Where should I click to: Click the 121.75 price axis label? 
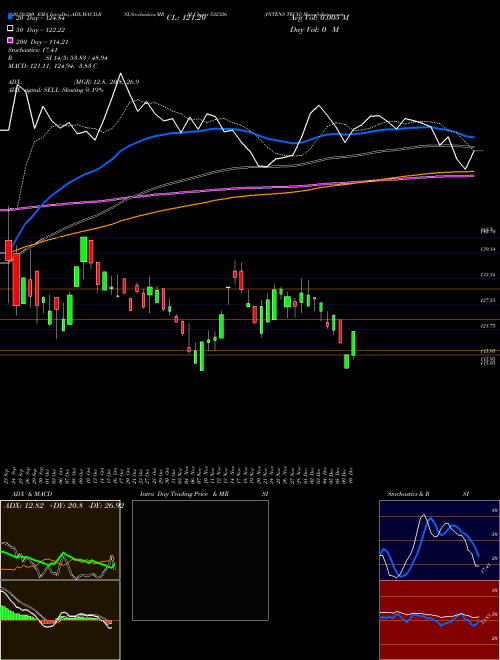[x=487, y=326]
